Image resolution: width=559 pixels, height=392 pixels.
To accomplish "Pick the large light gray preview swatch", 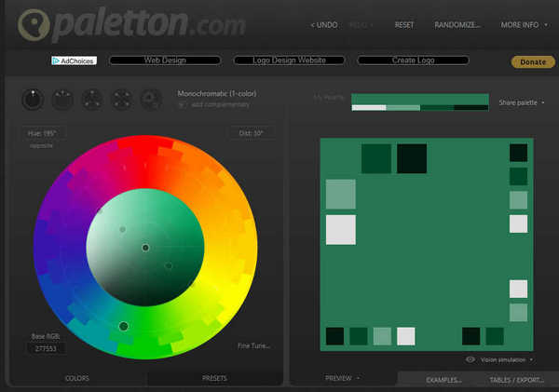I will click(x=340, y=229).
